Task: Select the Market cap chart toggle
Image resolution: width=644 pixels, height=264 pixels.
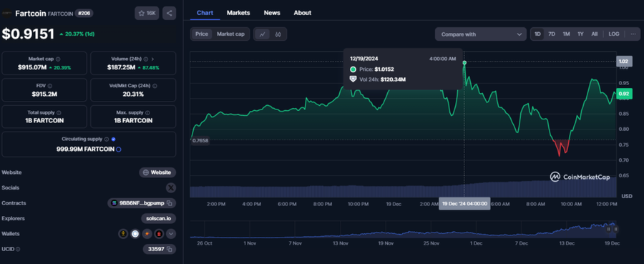Action: (230, 34)
